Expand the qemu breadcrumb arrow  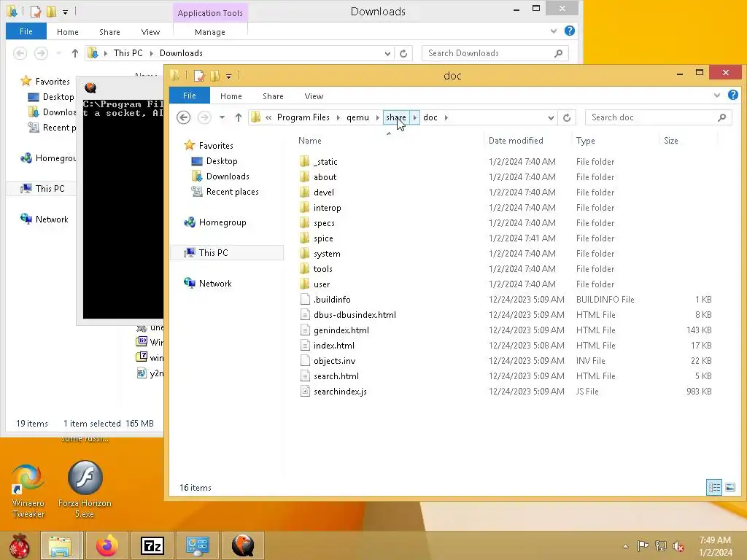(377, 117)
